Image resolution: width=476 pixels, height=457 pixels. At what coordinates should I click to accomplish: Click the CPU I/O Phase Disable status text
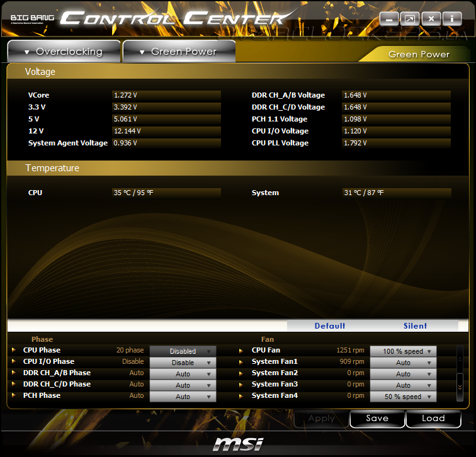tap(133, 361)
